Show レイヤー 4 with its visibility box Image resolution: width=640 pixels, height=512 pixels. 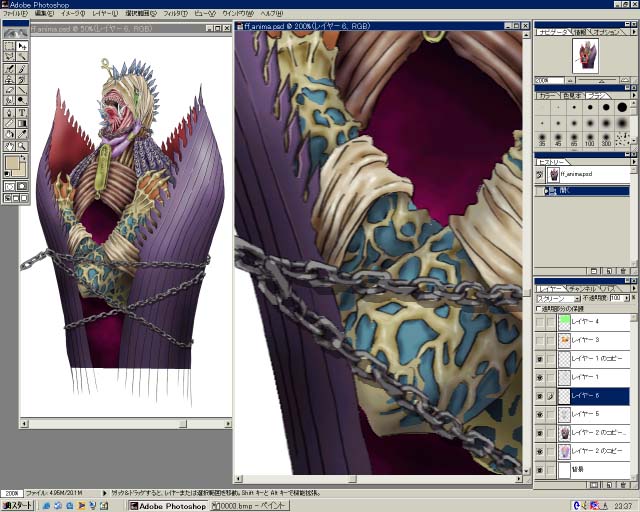[539, 322]
